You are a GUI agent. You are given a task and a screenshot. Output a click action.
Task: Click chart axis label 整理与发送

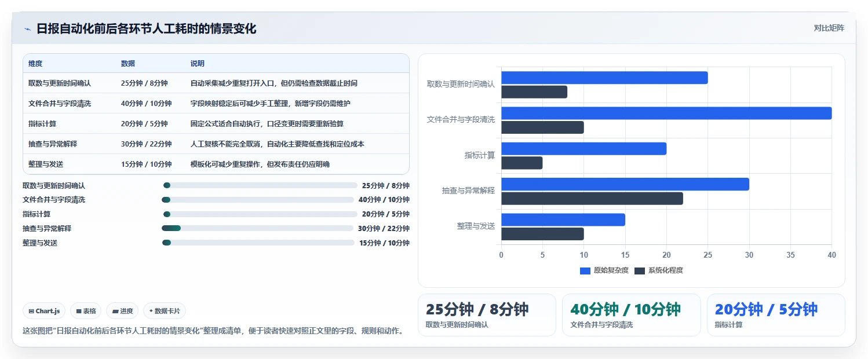pyautogui.click(x=476, y=226)
